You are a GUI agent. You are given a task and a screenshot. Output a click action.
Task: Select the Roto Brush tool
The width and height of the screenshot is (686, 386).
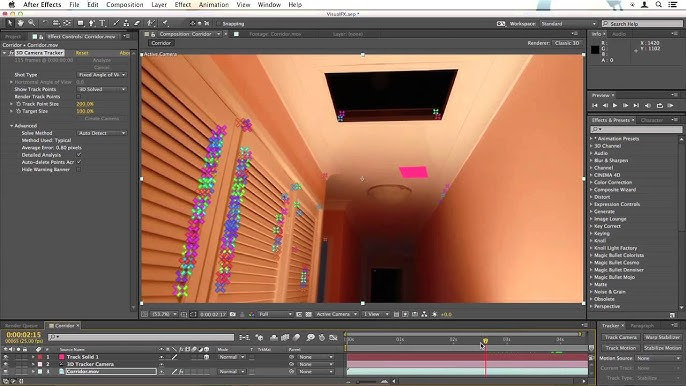(151, 23)
